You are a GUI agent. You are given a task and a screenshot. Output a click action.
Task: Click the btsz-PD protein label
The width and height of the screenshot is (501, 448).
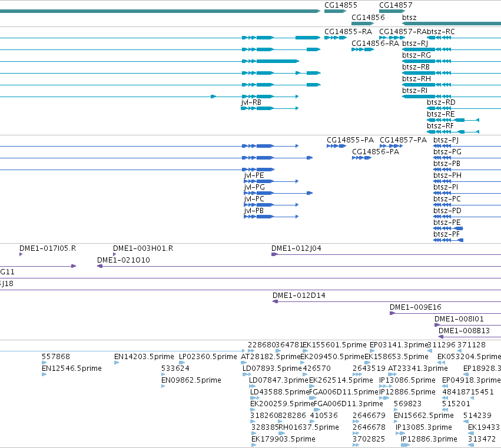click(x=447, y=211)
